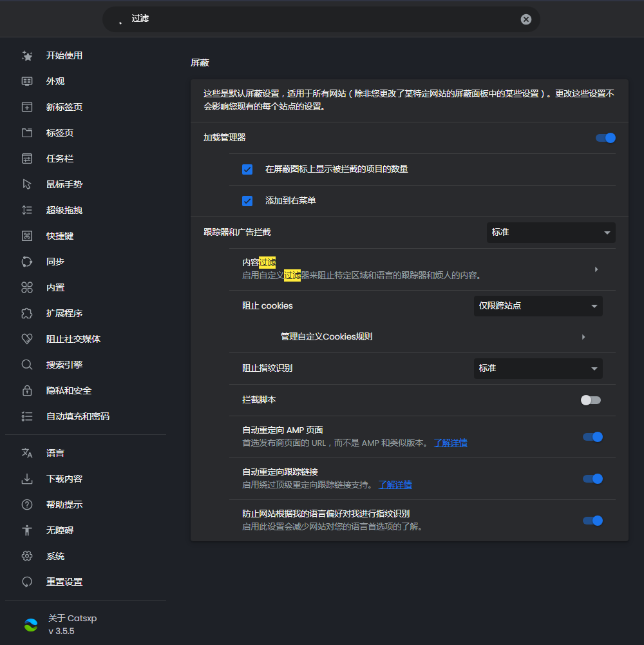Click the heart icon beside 阻止社交媒体
The width and height of the screenshot is (644, 645).
(x=27, y=339)
